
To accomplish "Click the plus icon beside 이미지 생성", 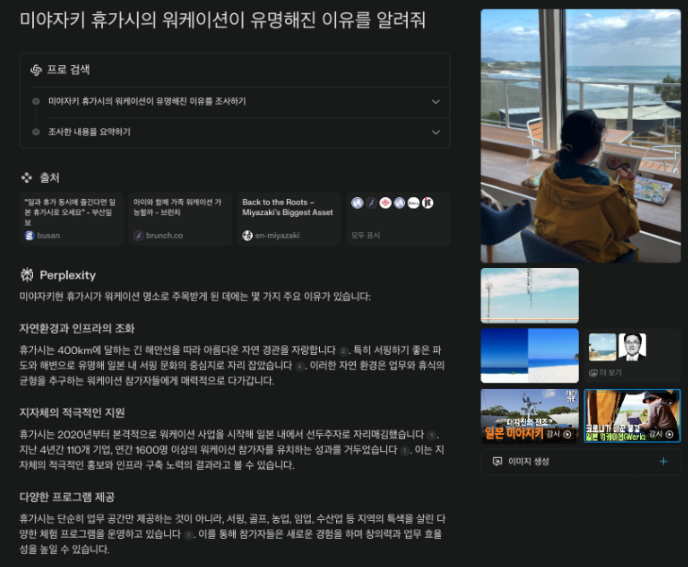I will click(663, 462).
